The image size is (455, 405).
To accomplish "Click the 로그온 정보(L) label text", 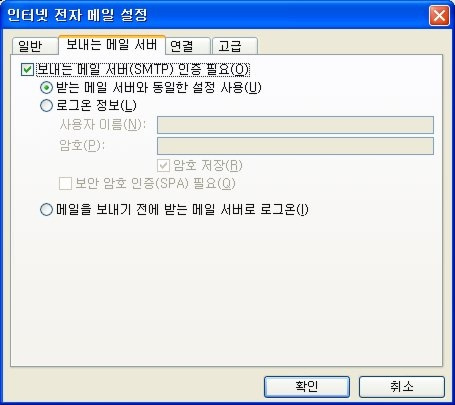I will click(96, 106).
